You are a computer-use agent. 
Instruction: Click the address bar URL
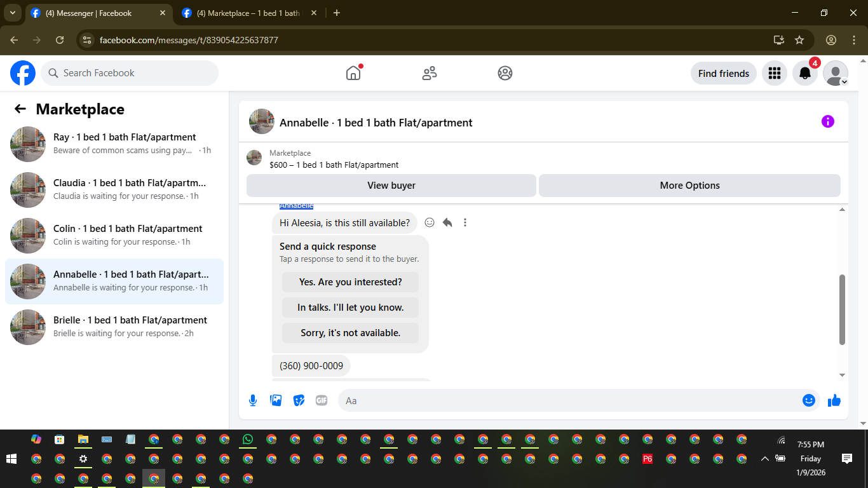pyautogui.click(x=189, y=40)
